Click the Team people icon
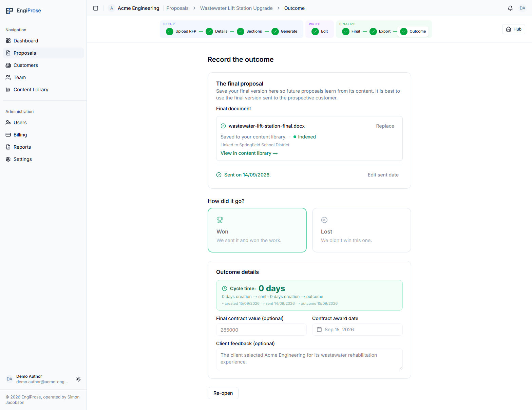The image size is (532, 410). [8, 77]
